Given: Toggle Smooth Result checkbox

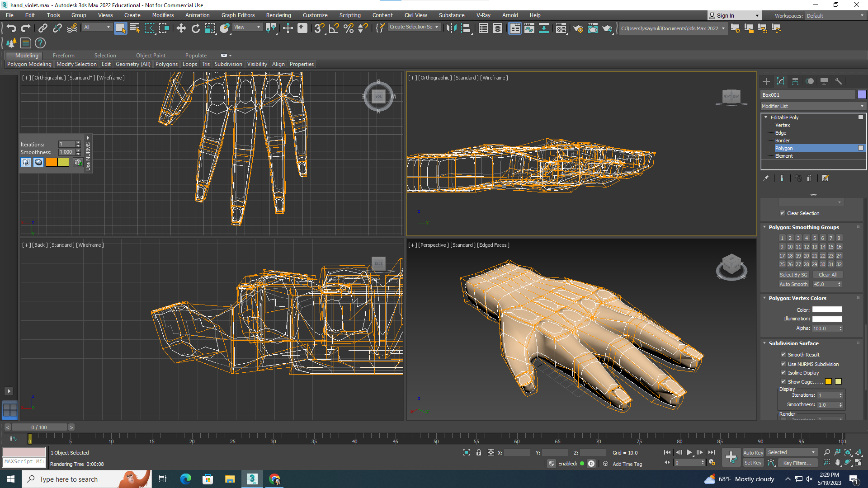Looking at the screenshot, I should 783,355.
